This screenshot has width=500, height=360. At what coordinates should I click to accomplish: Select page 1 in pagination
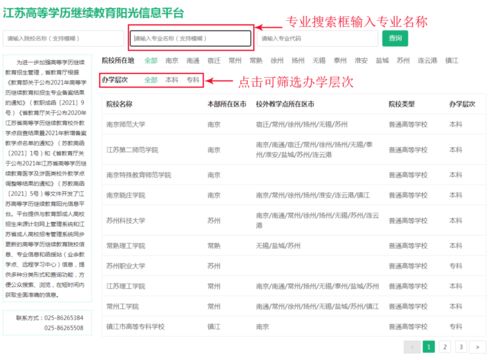pos(429,347)
